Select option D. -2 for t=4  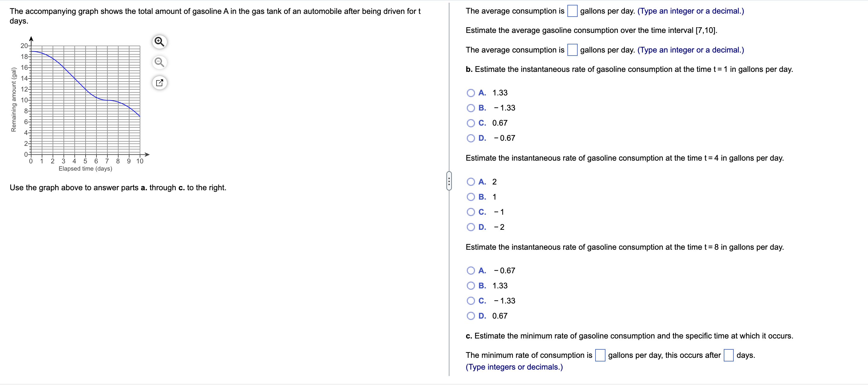tap(471, 227)
